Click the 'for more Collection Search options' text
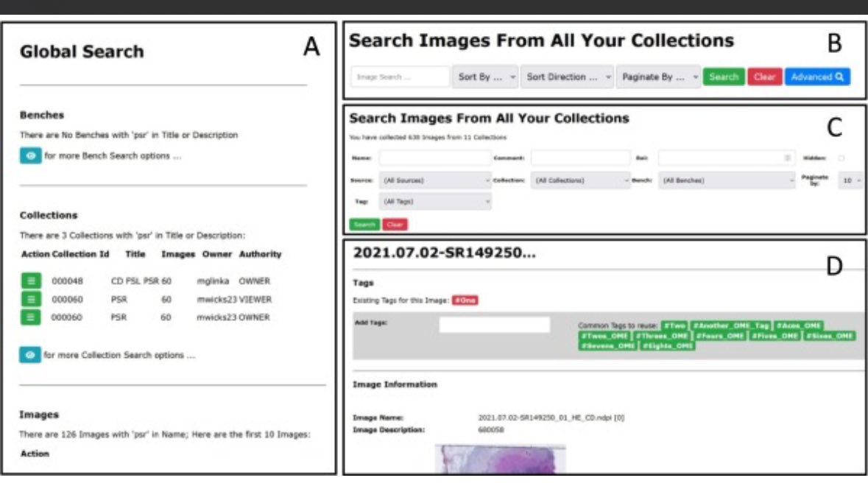The height and width of the screenshot is (486, 868). [119, 355]
